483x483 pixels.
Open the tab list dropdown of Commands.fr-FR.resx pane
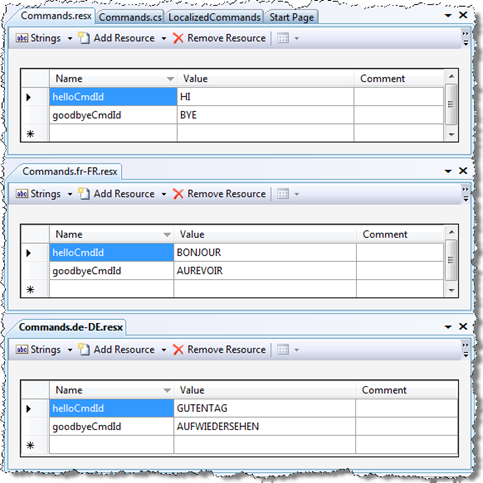(448, 171)
